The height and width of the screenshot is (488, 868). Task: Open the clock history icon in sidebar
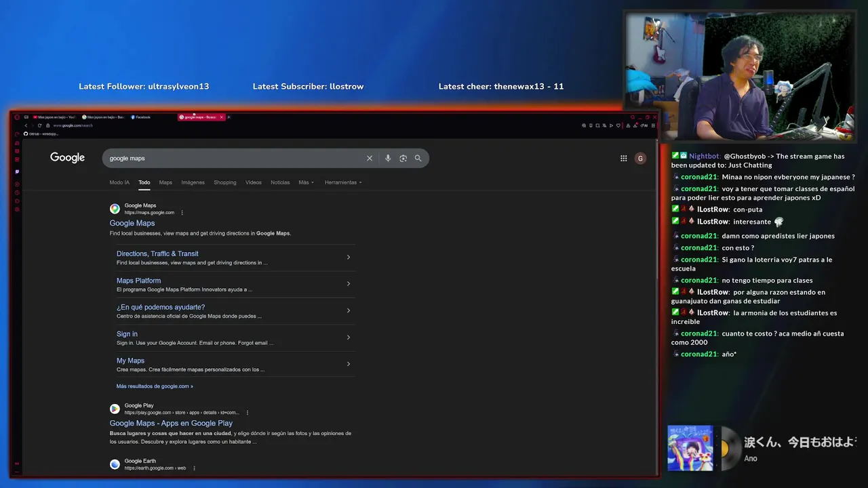(17, 192)
